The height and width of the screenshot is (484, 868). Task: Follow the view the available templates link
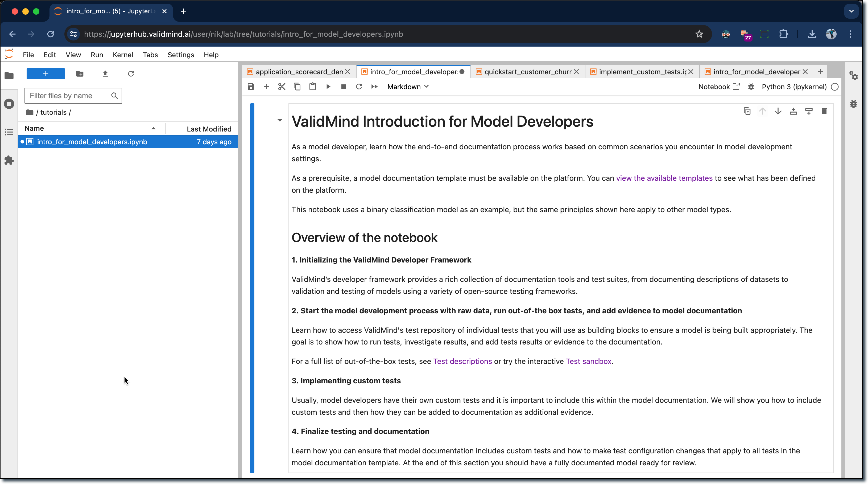[664, 178]
